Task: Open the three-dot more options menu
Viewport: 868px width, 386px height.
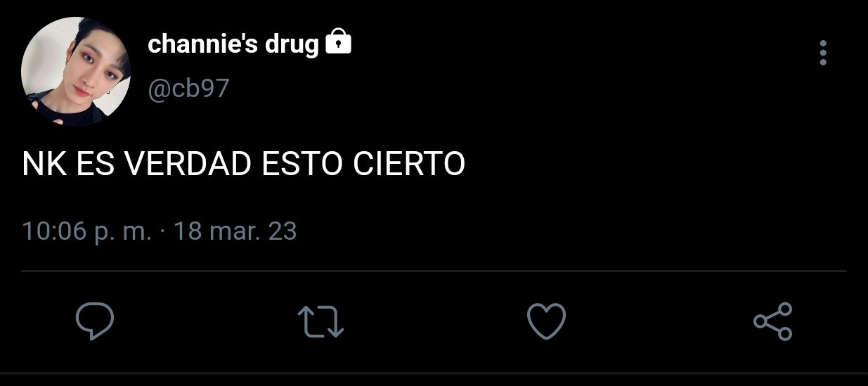Action: [823, 53]
